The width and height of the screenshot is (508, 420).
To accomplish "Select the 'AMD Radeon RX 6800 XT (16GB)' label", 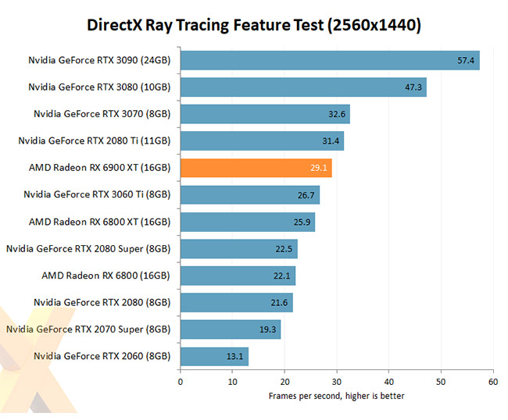I will (x=99, y=222).
